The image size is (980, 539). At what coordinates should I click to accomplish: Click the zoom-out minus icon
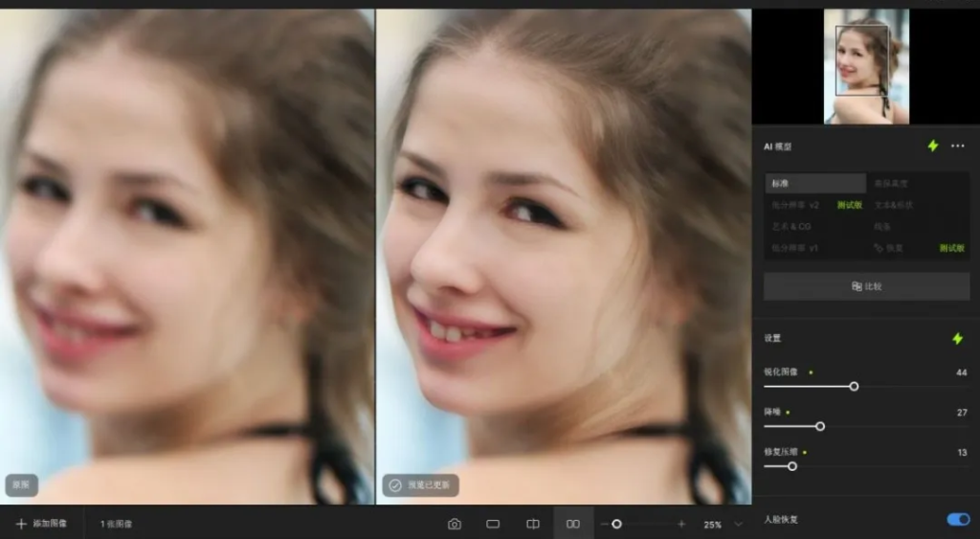(605, 524)
